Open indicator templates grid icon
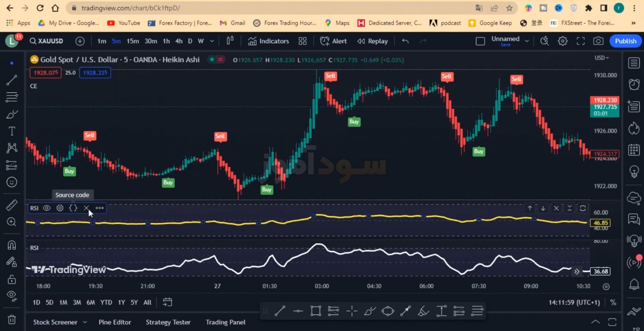 coord(302,41)
